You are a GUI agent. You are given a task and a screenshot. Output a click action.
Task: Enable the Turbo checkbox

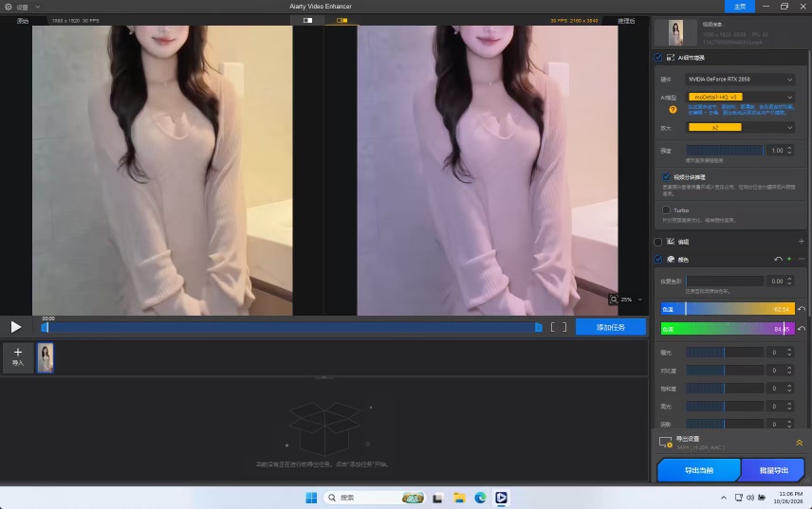666,210
